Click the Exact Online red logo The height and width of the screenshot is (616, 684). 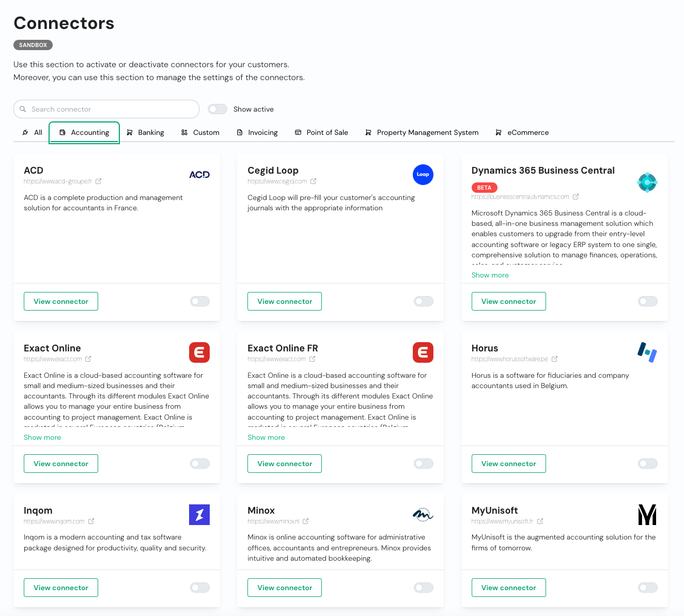[x=199, y=352]
